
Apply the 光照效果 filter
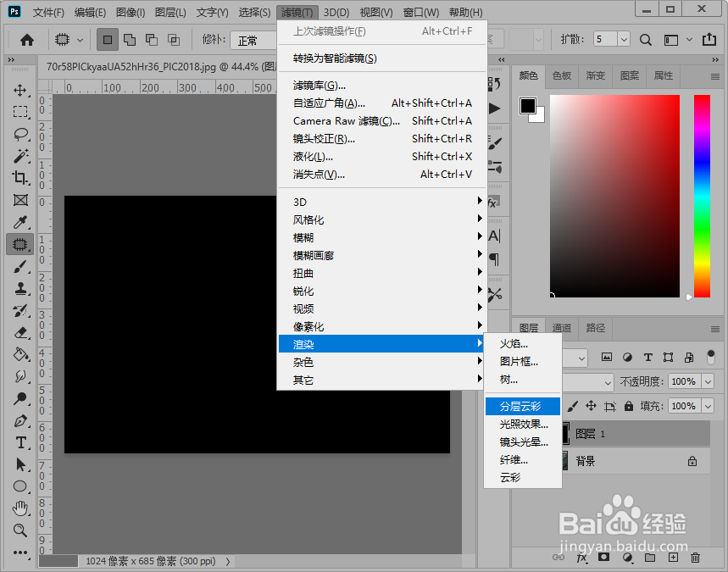(x=525, y=424)
